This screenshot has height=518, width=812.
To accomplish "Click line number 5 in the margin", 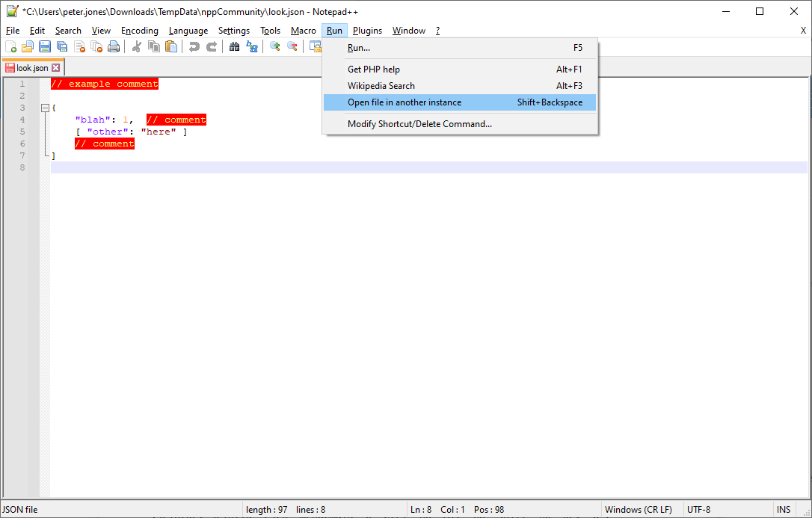I will (x=22, y=132).
